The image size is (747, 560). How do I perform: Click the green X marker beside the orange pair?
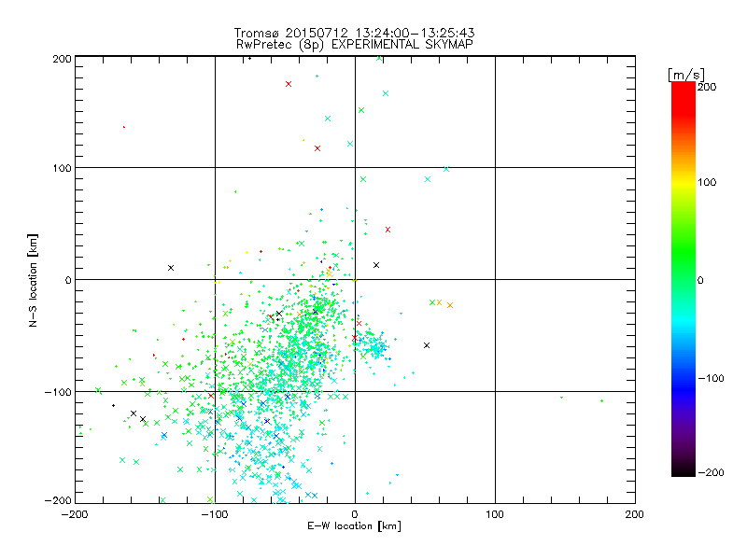point(432,302)
